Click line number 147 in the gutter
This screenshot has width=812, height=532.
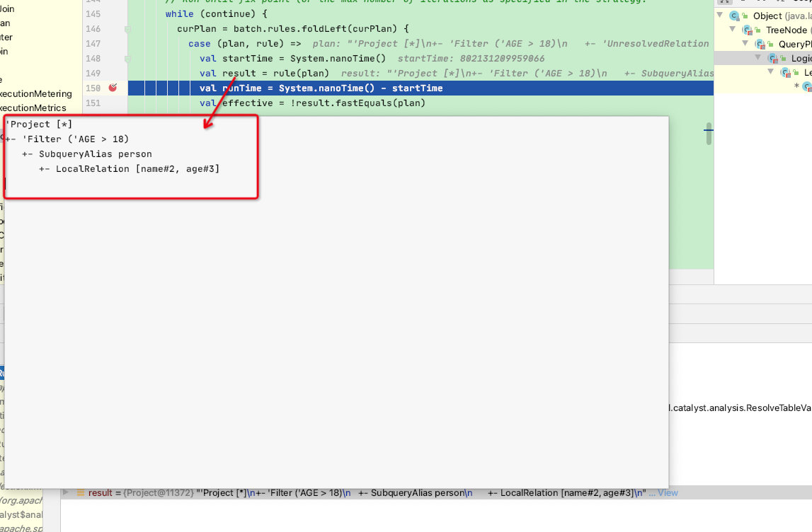93,43
